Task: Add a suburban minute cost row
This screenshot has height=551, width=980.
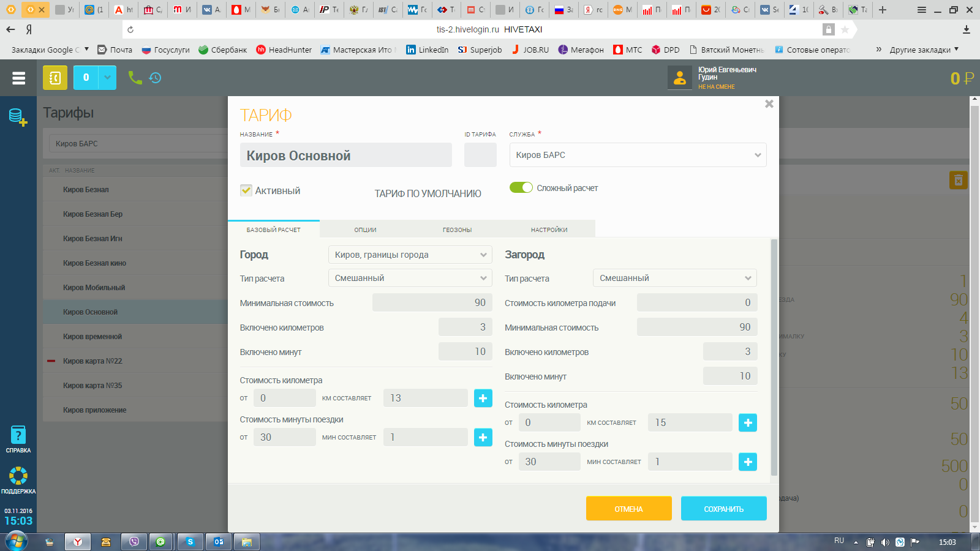Action: point(747,462)
